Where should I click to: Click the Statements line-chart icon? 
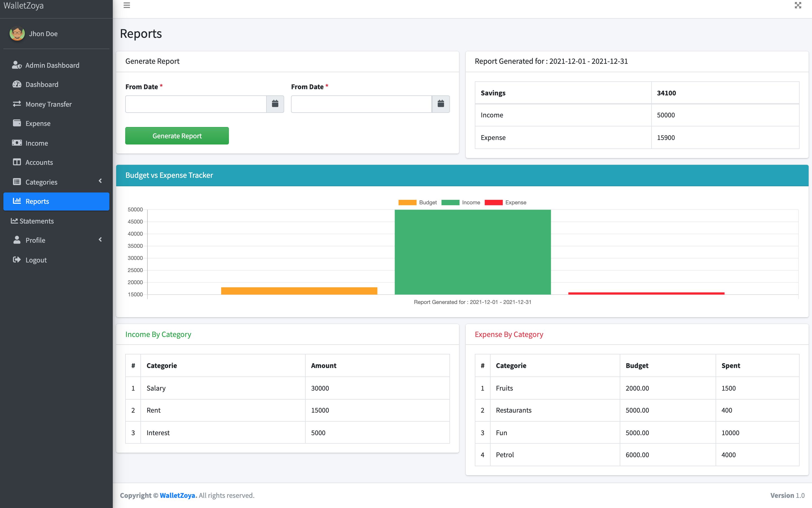(x=14, y=221)
